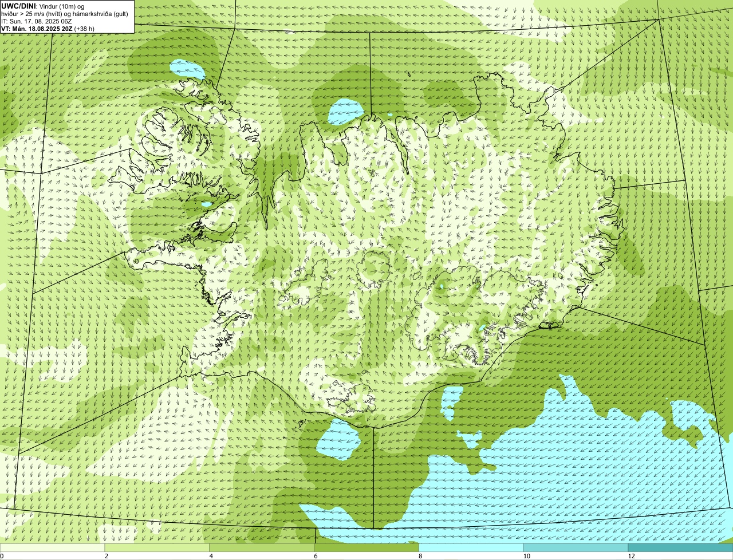The image size is (733, 560).
Task: Select the 10–12 cyan colorbar segment
Action: [x=576, y=548]
